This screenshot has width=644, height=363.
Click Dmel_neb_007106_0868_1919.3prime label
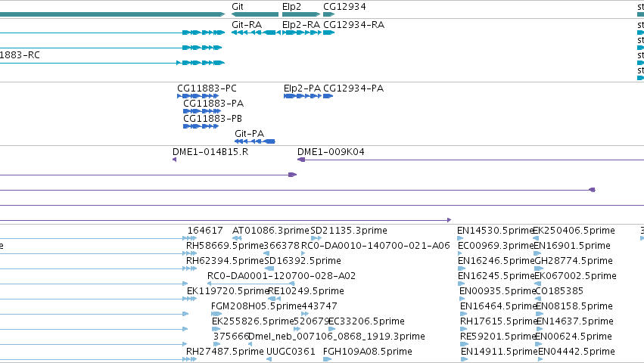pyautogui.click(x=336, y=337)
